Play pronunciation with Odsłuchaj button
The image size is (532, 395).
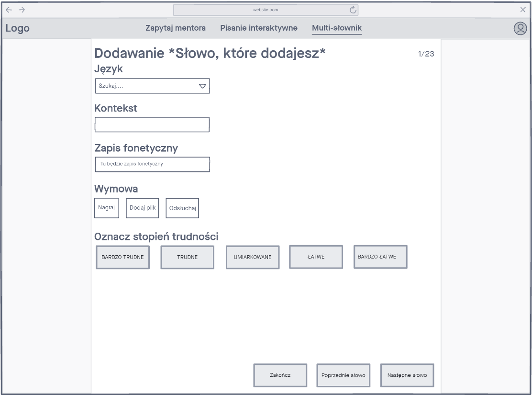tap(182, 208)
